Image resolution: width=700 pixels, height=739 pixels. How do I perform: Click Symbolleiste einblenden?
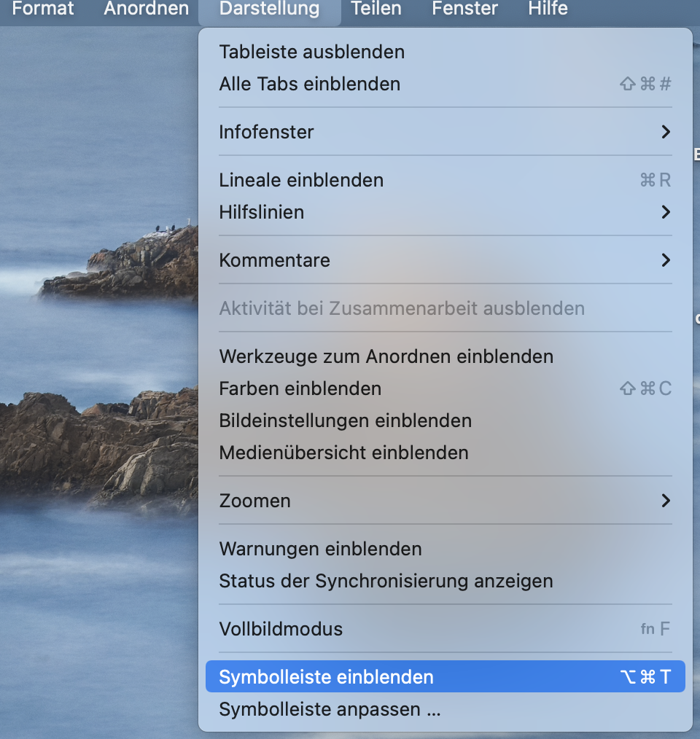(x=446, y=677)
